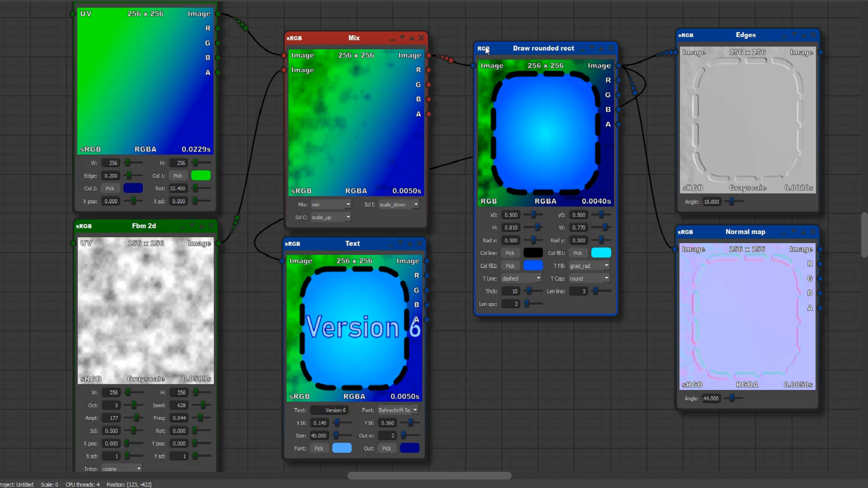The width and height of the screenshot is (868, 488).
Task: Click the Pick button for Text Out color
Action: coord(387,448)
